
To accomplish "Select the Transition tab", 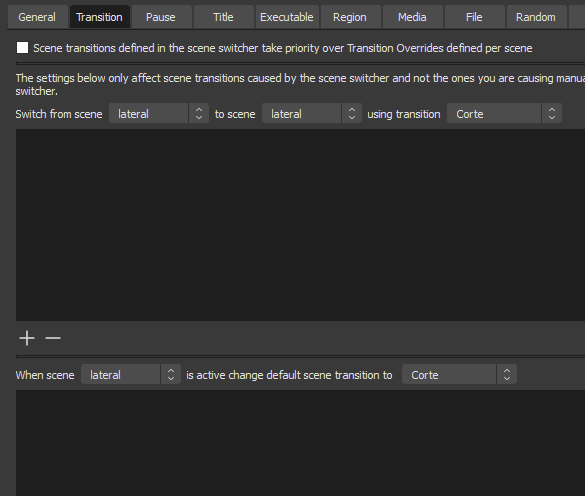I will click(99, 17).
